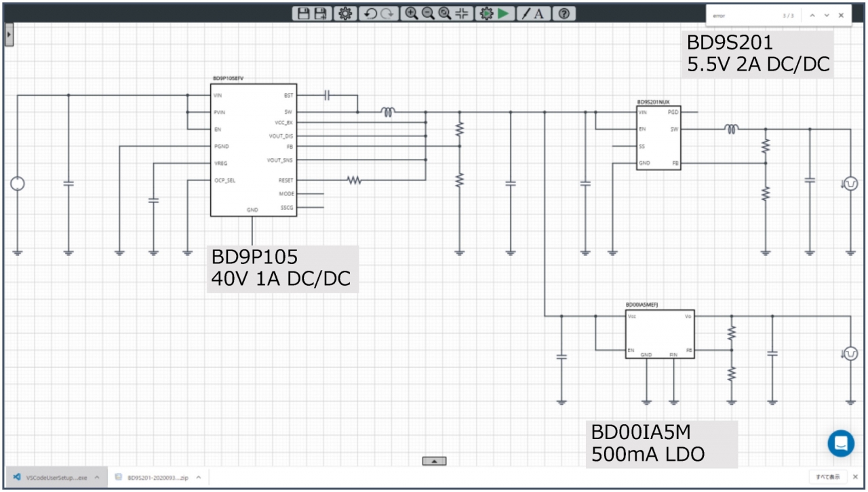Click the 'error' find search field
Screen dimensions: 868x492
click(743, 15)
